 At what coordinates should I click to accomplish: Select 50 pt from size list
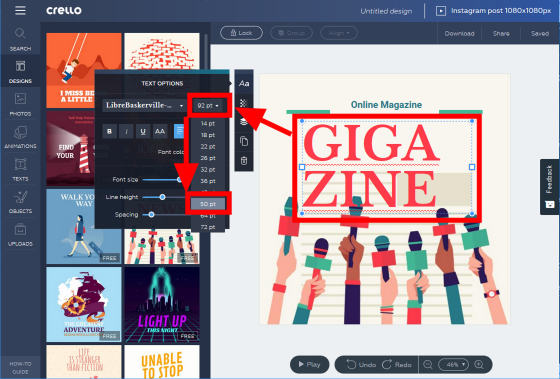point(208,204)
